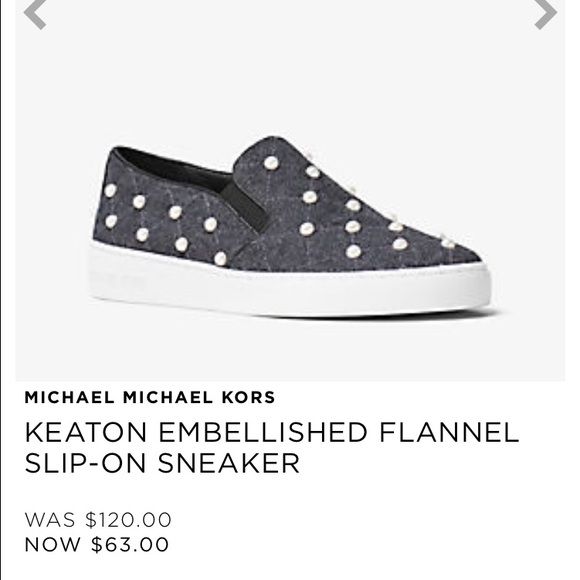The width and height of the screenshot is (580, 580).
Task: Click the $63.00 amount text
Action: (x=130, y=544)
